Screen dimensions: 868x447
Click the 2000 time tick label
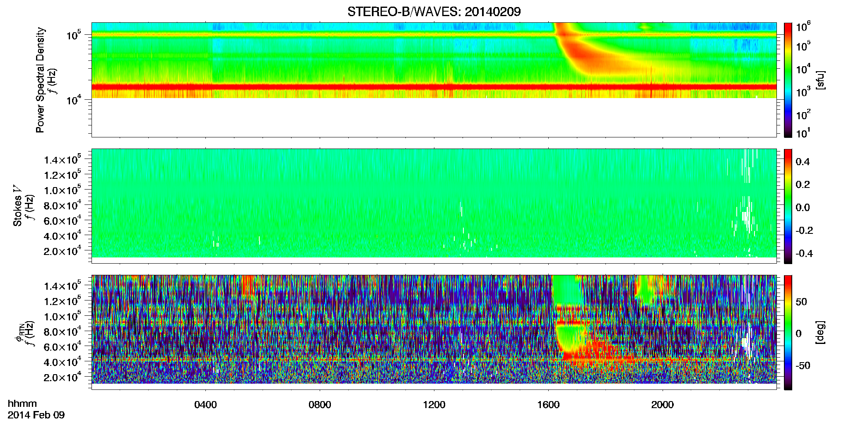pyautogui.click(x=663, y=405)
